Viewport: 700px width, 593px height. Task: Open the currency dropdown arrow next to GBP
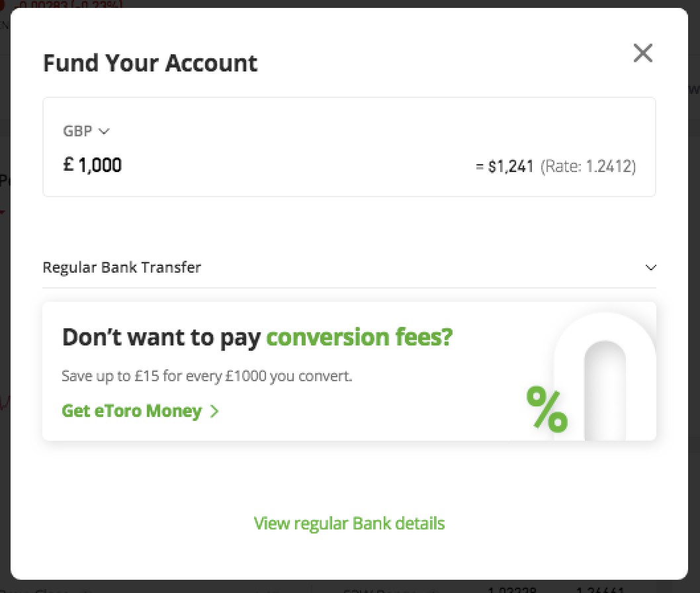(103, 132)
